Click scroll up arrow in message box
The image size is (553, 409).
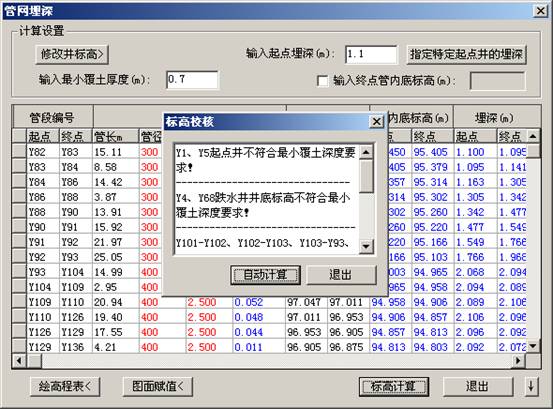(x=366, y=152)
